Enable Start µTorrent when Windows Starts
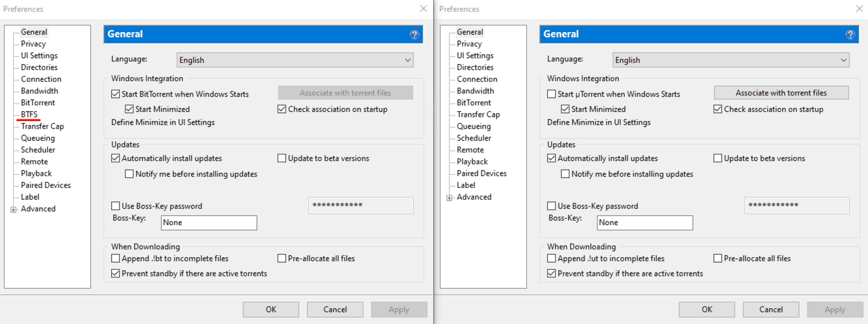This screenshot has height=324, width=868. click(552, 94)
